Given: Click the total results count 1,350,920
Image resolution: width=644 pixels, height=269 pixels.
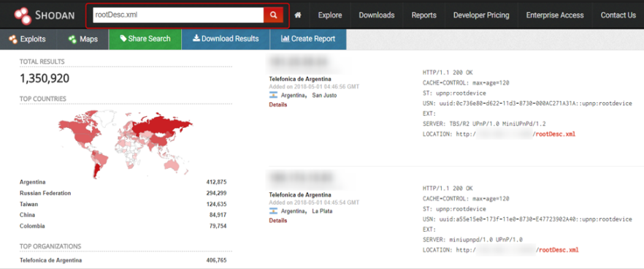Looking at the screenshot, I should [x=45, y=78].
